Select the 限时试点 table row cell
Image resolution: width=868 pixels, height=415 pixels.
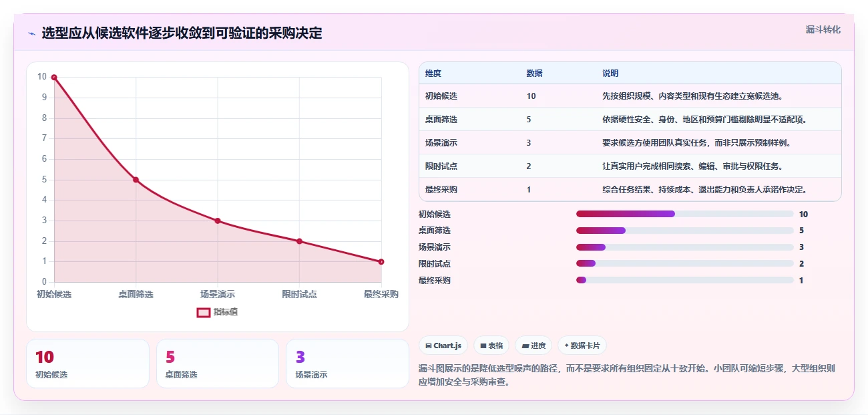(441, 166)
